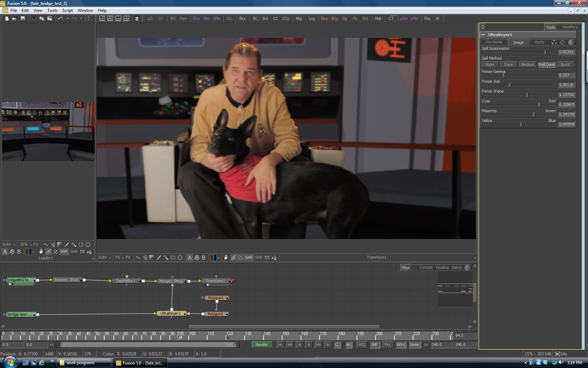Open the Script menu
This screenshot has height=368, width=588.
click(68, 11)
